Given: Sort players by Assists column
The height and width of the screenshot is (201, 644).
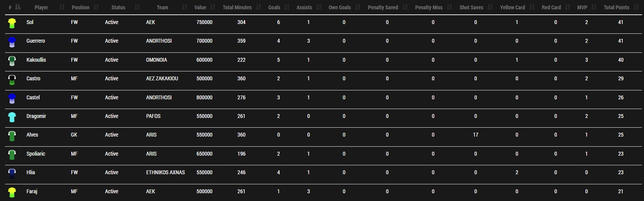Looking at the screenshot, I should tap(304, 7).
